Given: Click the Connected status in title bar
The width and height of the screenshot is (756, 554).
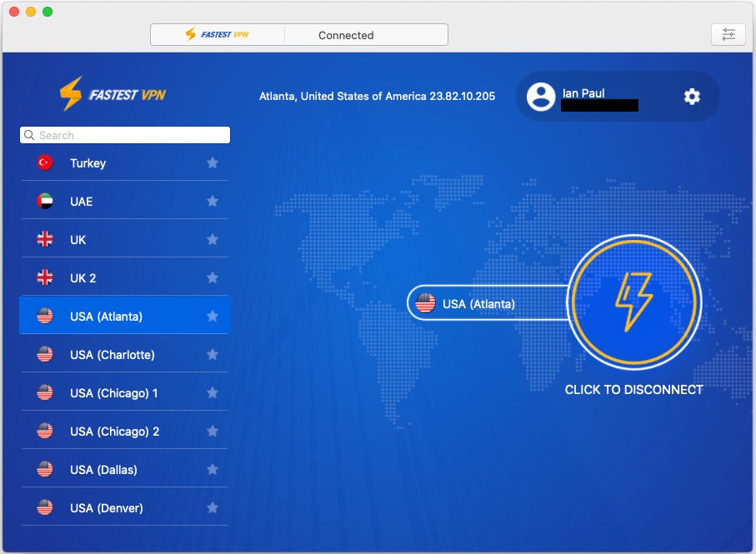Looking at the screenshot, I should (x=346, y=35).
